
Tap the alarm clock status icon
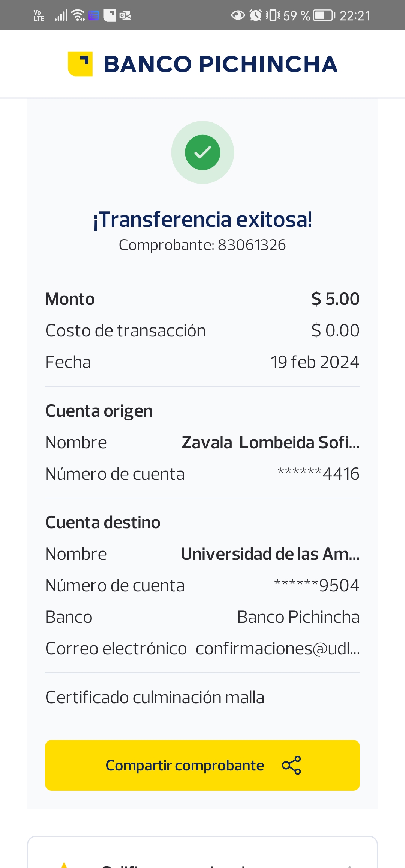pyautogui.click(x=256, y=15)
